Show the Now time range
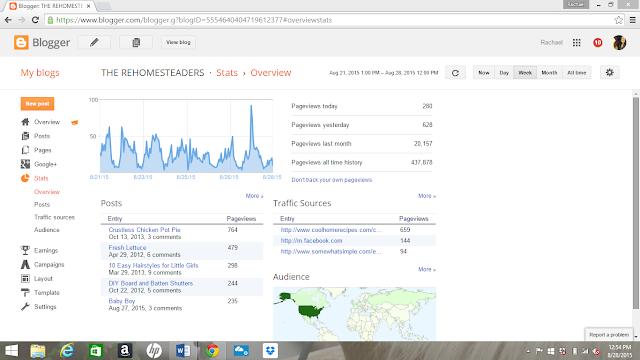640x360 pixels. 484,73
